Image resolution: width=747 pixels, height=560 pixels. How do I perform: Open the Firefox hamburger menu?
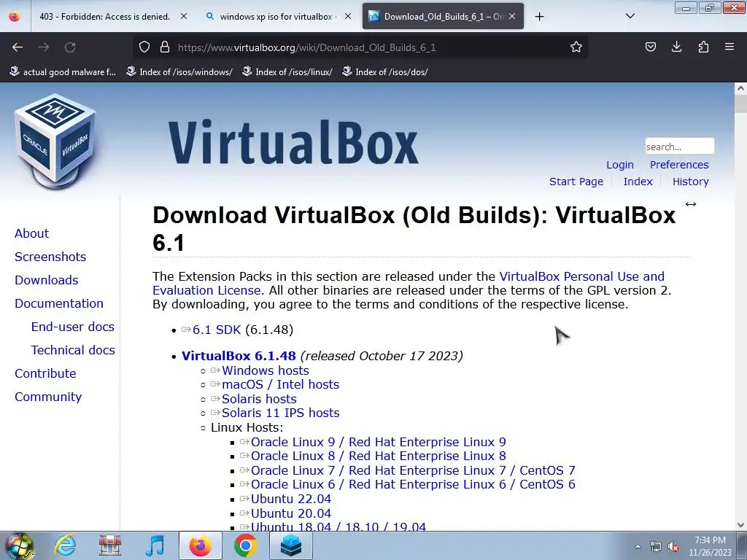pos(729,47)
